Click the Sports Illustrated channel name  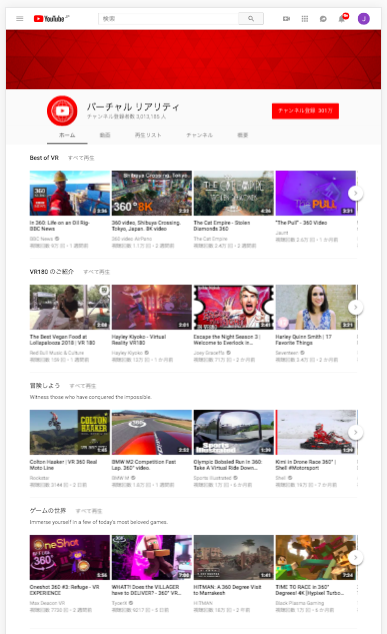coord(212,478)
